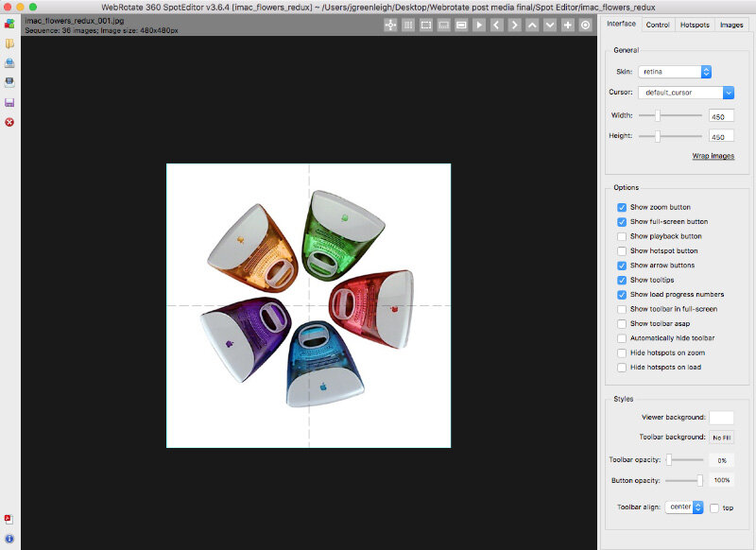Check the toolbar align top checkbox

pos(714,508)
